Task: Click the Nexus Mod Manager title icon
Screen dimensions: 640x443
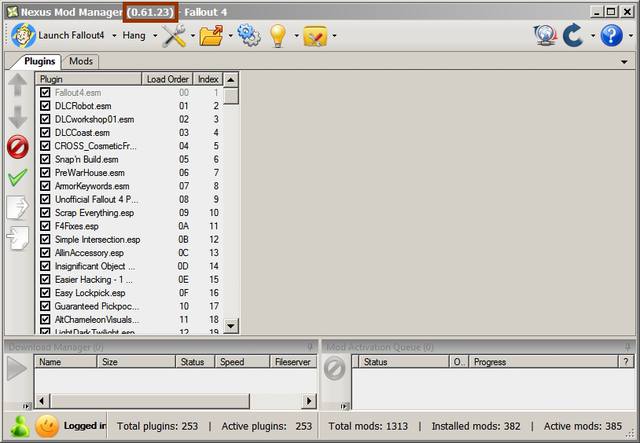Action: point(13,12)
